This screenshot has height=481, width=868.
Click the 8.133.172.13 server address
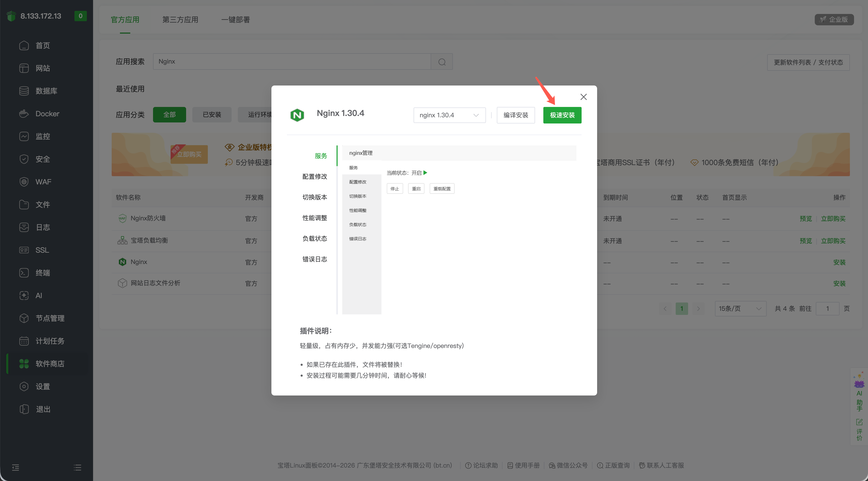(x=41, y=16)
